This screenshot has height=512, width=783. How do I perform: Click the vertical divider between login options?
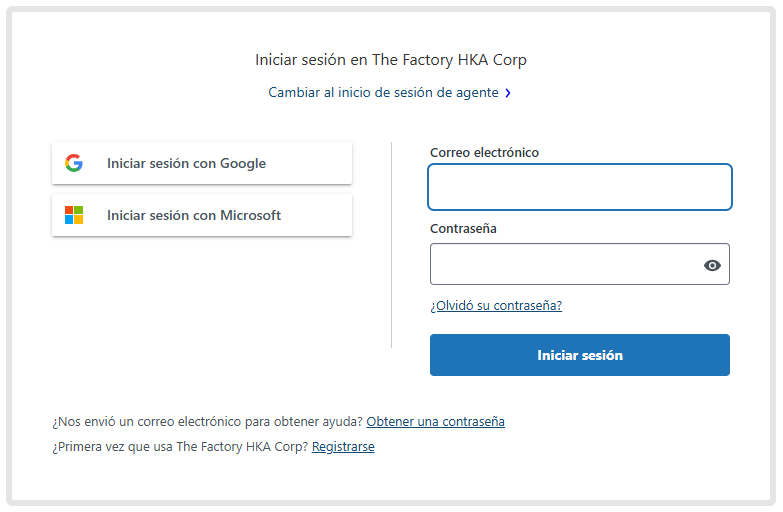(x=391, y=245)
